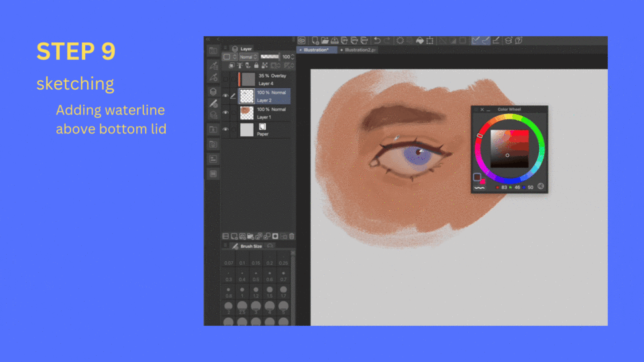Click Merge with Layer Below icon
Image resolution: width=644 pixels, height=362 pixels.
(x=267, y=236)
